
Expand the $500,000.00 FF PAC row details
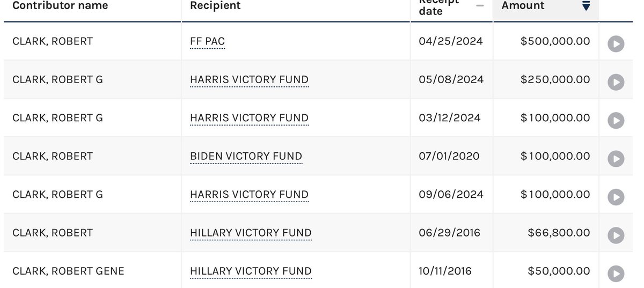pyautogui.click(x=616, y=44)
